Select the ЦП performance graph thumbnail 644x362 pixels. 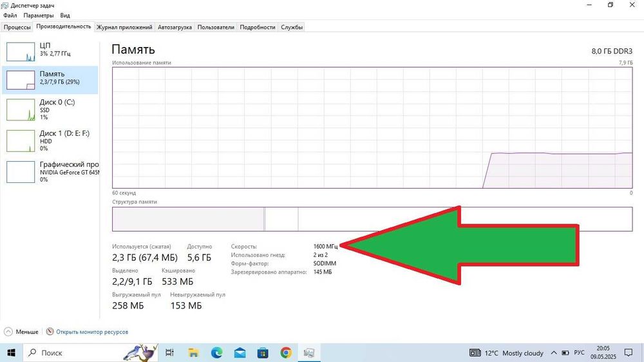(21, 52)
